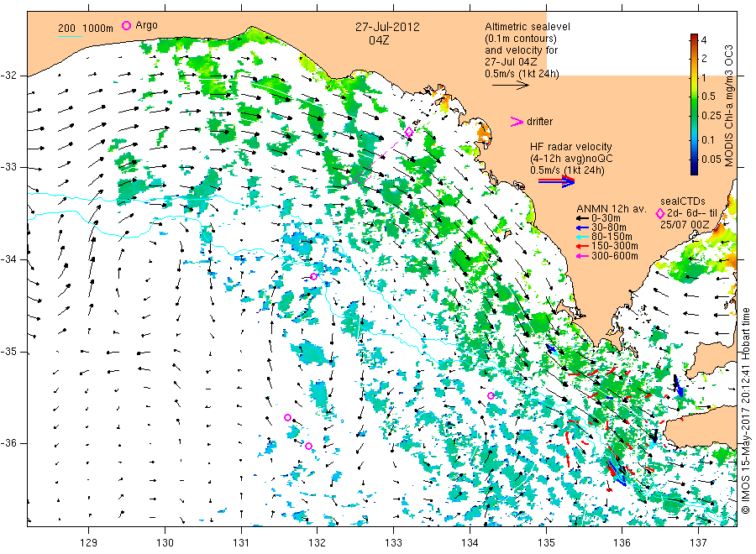
Task: Click the '150-300m' depth label
Action: 615,246
